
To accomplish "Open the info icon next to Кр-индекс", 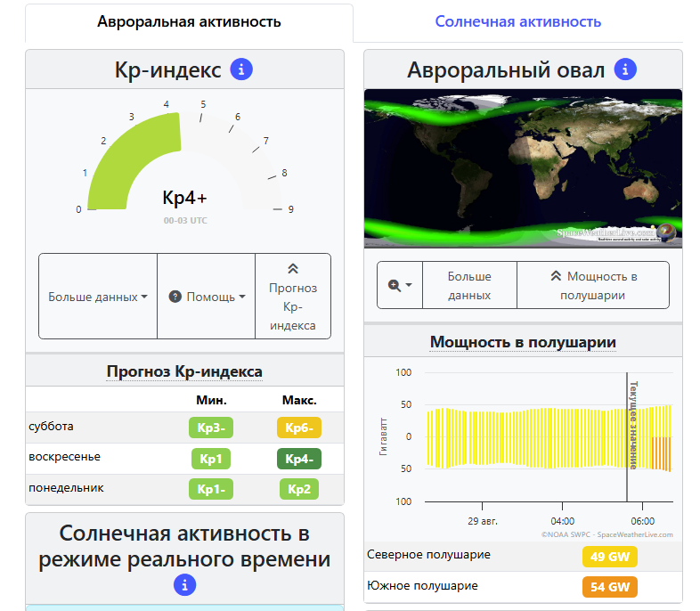I will coord(241,69).
